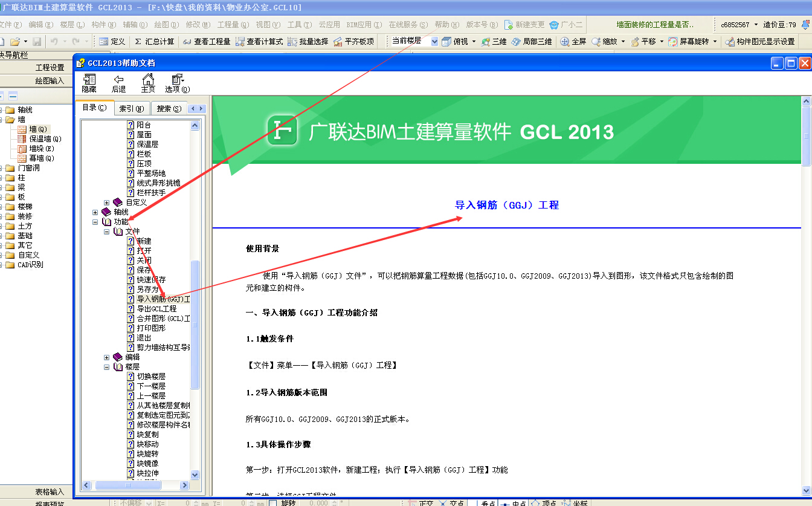Toggle 中点 snap in status bar
Screen dimensions: 812x506
514,503
